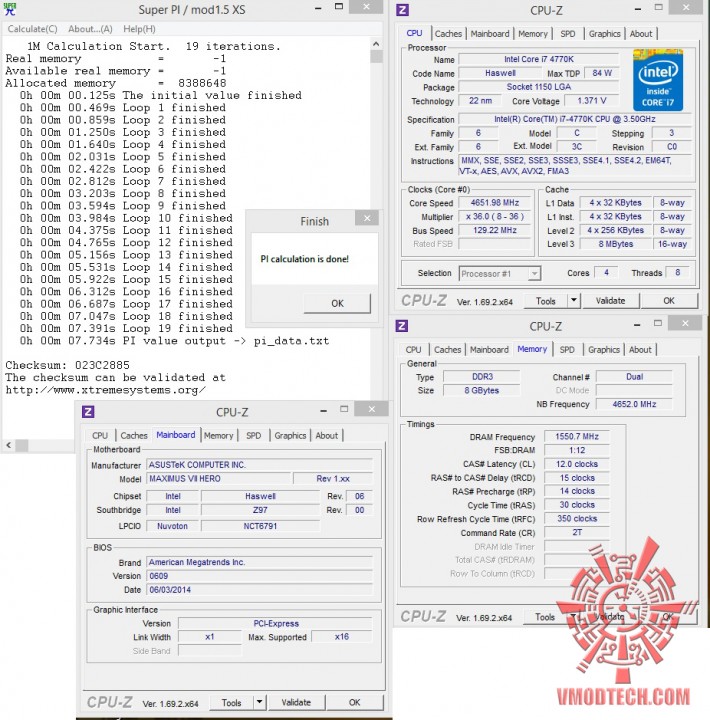Click the Intel Core i7 4770K name field

[x=539, y=59]
